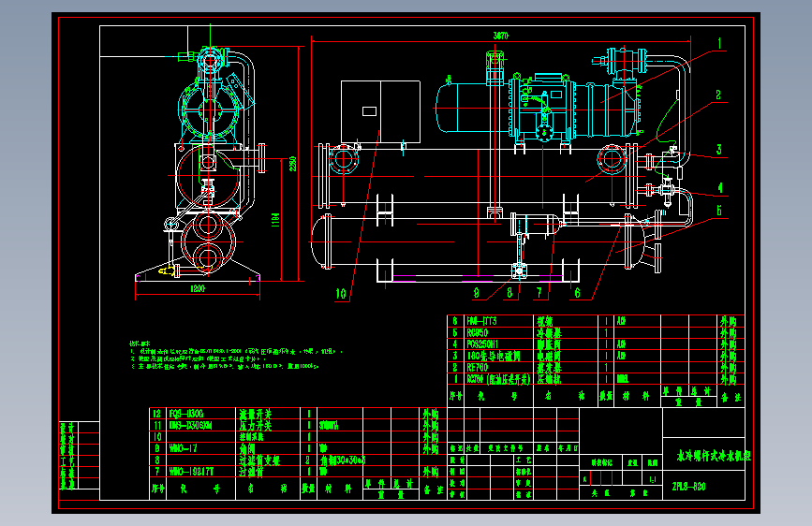812x526 pixels.
Task: Click leader callout number 10 under the control cabinet
Action: (341, 294)
